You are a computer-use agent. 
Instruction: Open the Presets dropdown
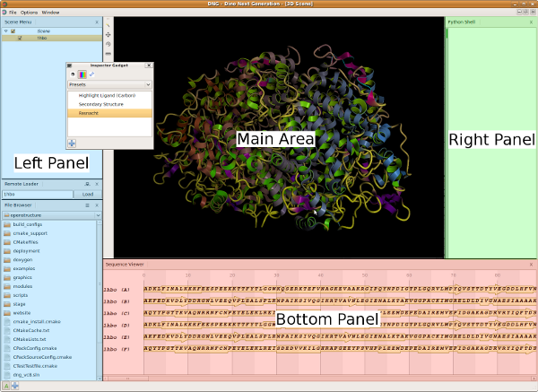[x=109, y=84]
